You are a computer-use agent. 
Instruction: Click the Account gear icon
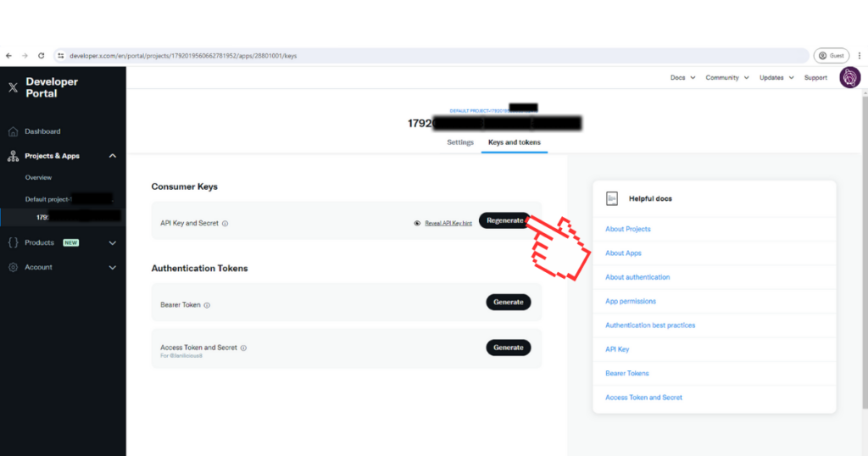[x=13, y=267]
